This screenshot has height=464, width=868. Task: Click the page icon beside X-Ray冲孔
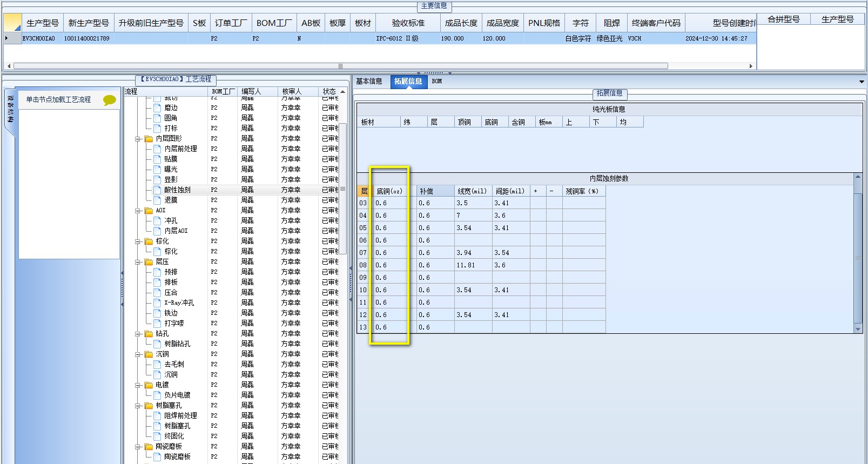[157, 303]
